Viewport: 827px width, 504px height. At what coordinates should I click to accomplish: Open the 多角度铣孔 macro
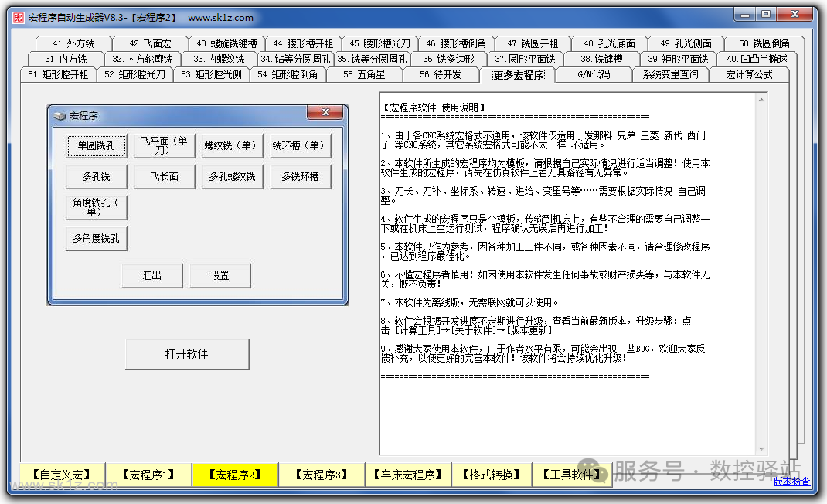coord(97,239)
